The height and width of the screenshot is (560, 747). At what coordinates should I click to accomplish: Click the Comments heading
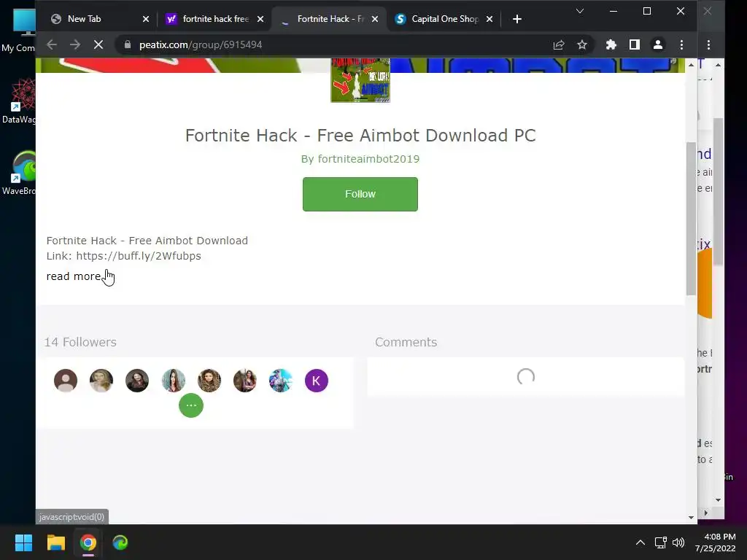pos(406,342)
